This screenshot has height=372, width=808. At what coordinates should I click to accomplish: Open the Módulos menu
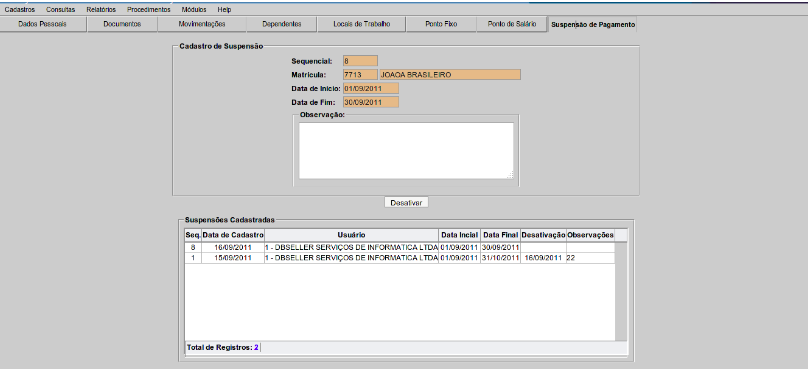coord(194,10)
